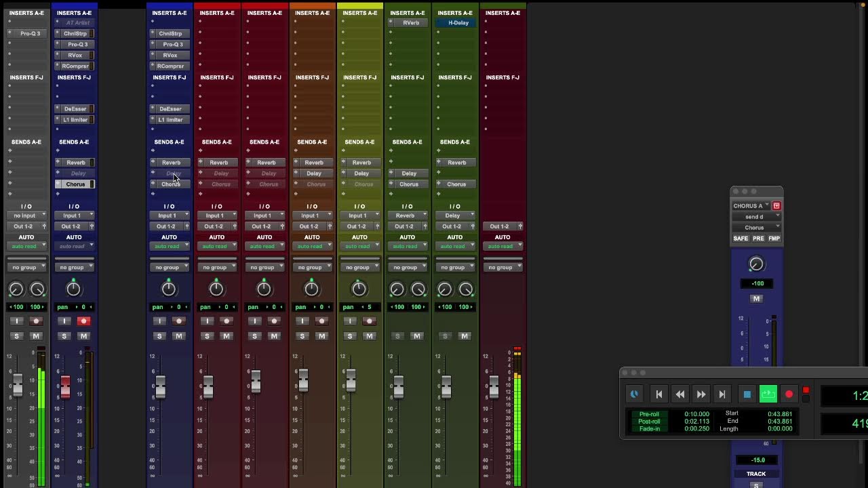Disarm the lit red record-enable button
The height and width of the screenshot is (488, 868).
83,321
